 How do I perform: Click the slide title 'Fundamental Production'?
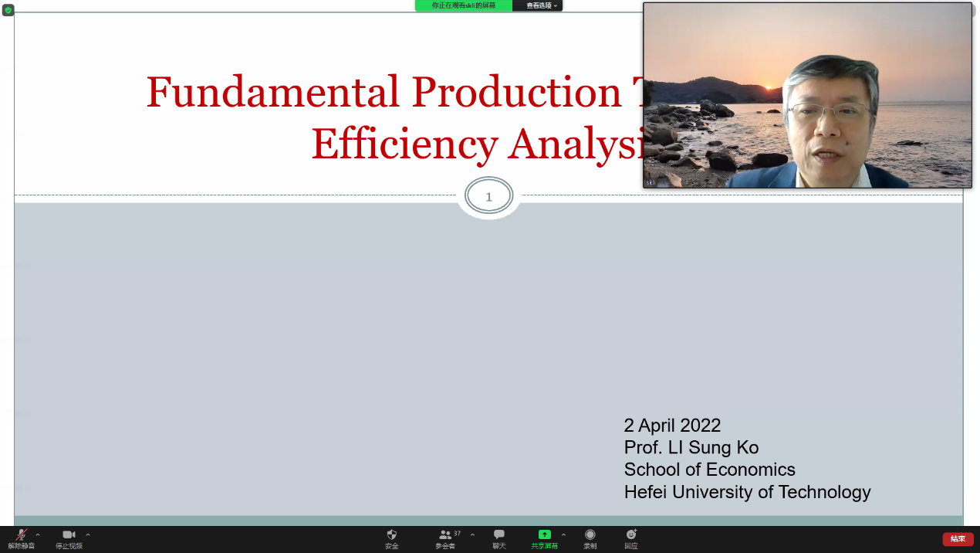[x=384, y=93]
